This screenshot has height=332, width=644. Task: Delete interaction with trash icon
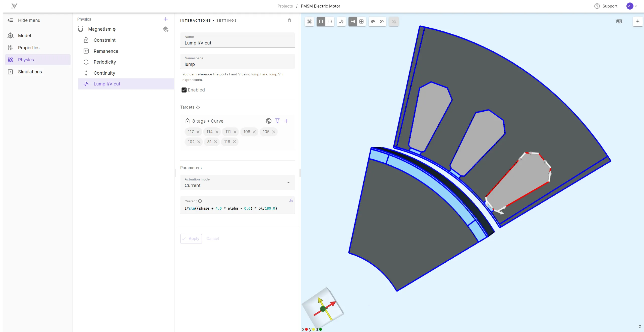[289, 20]
